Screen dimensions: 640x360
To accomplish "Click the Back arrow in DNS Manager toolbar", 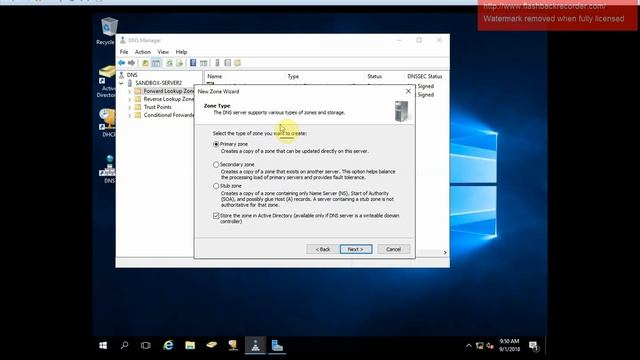I will click(x=122, y=63).
